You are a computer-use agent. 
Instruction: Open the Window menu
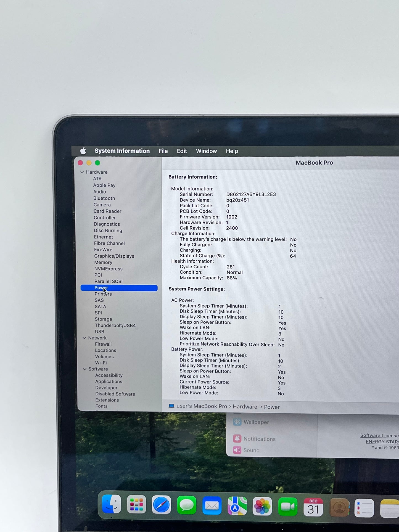tap(206, 151)
